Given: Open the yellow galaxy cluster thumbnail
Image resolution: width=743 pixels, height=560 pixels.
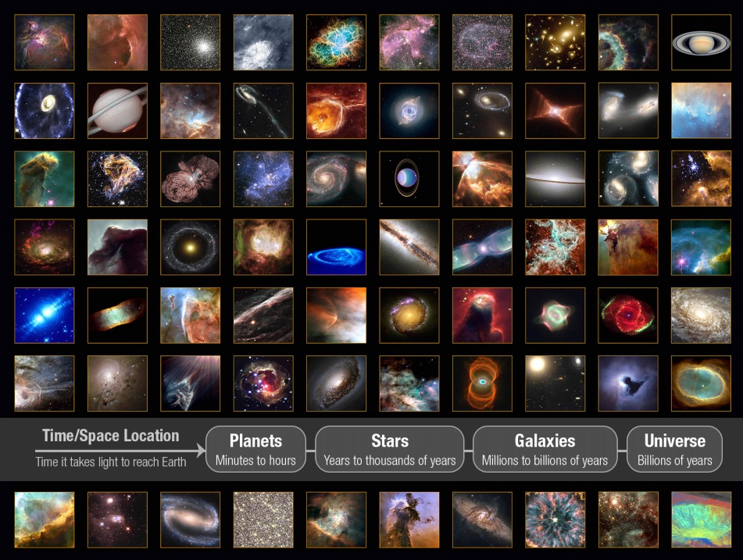Looking at the screenshot, I should [x=555, y=42].
